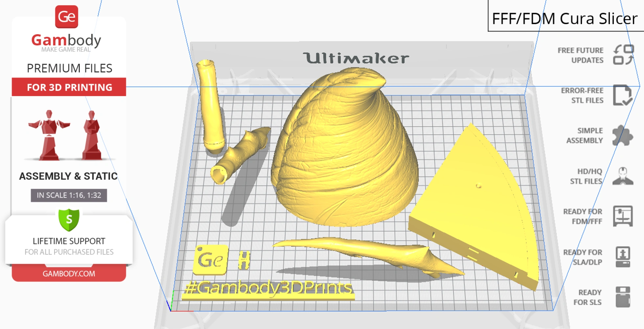Click the red FOR 3D PRINTING banner
Image resolution: width=644 pixels, height=329 pixels.
click(69, 87)
